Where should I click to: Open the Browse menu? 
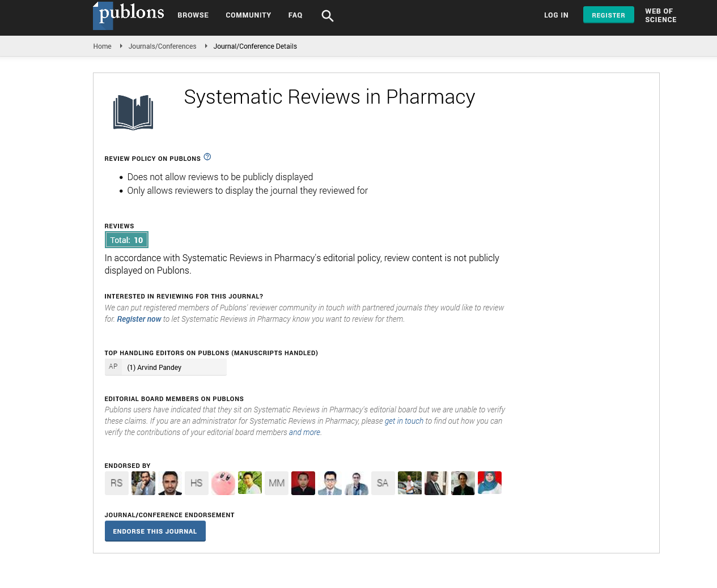pos(193,15)
